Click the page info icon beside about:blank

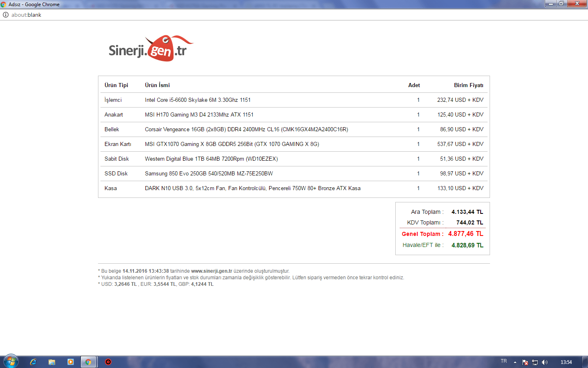[x=6, y=15]
